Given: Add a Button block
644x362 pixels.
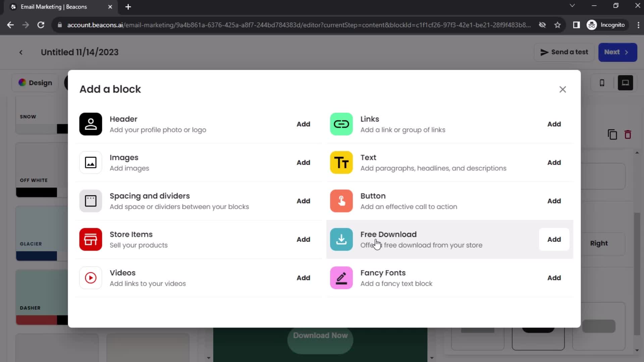Looking at the screenshot, I should (554, 201).
